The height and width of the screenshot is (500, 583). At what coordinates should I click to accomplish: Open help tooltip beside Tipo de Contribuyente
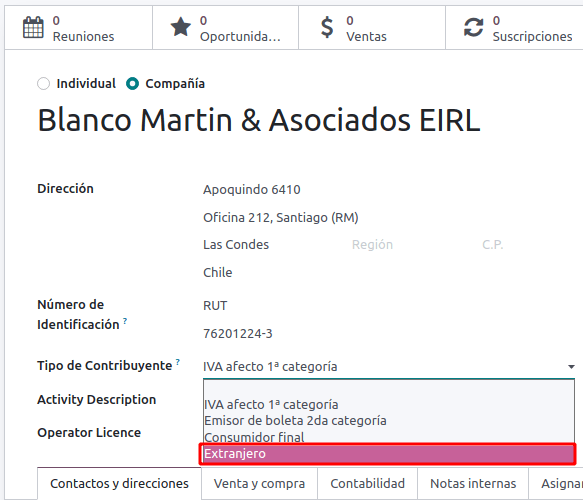178,361
